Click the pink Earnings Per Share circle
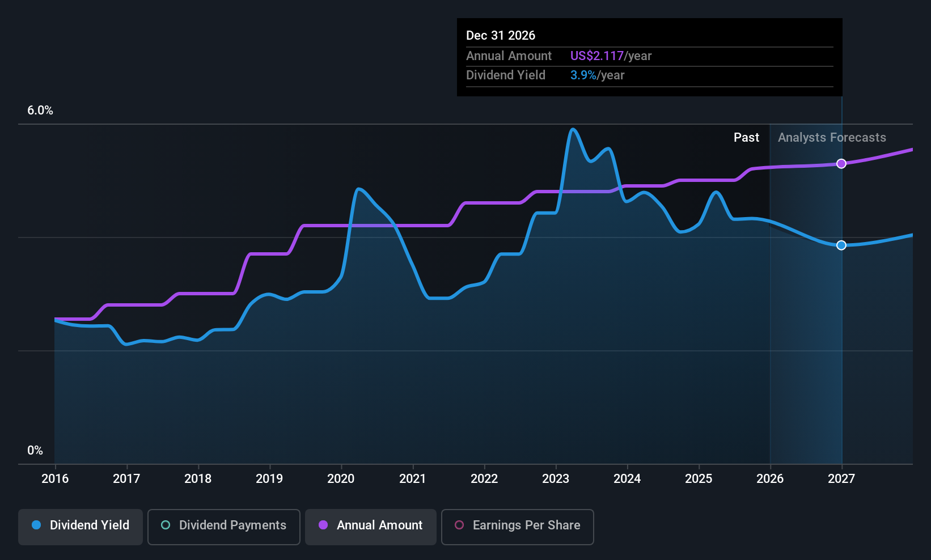Viewport: 931px width, 560px height. click(459, 525)
